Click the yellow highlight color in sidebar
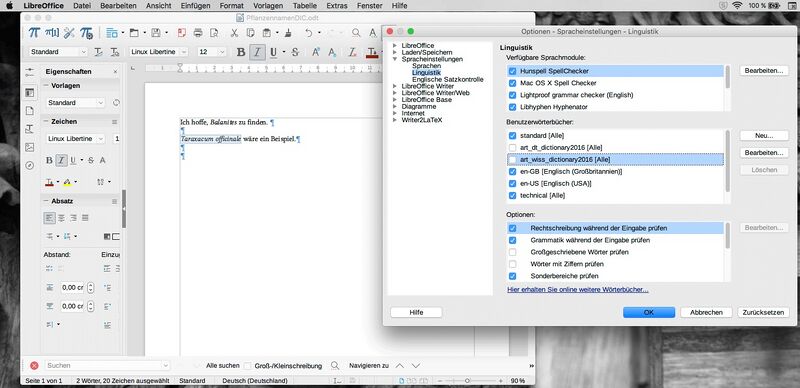 click(x=67, y=182)
